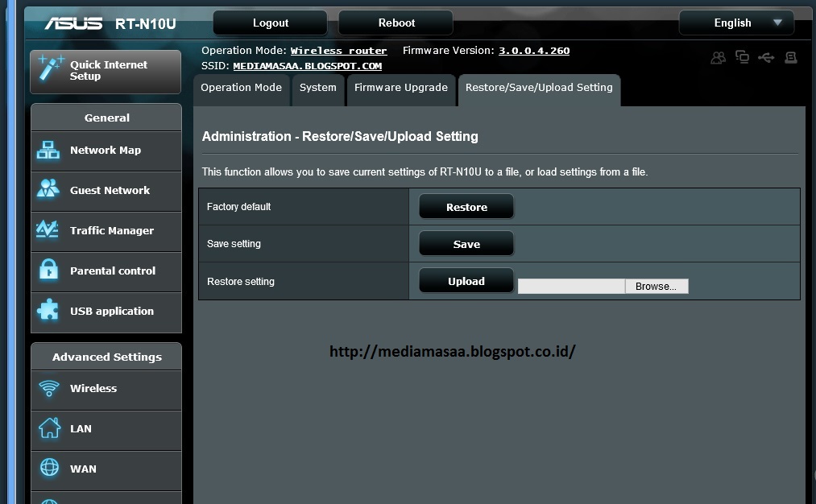Click the Parental control padlock icon

(49, 270)
